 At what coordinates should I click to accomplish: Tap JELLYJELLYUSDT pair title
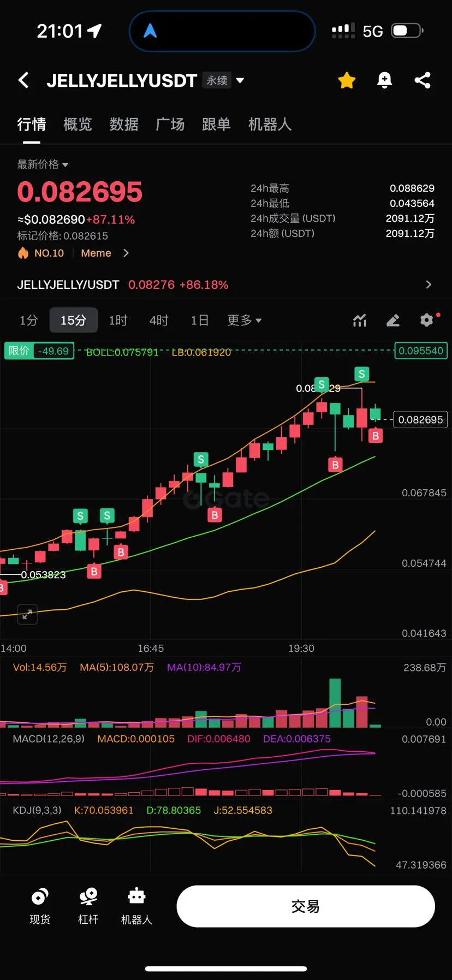click(122, 81)
